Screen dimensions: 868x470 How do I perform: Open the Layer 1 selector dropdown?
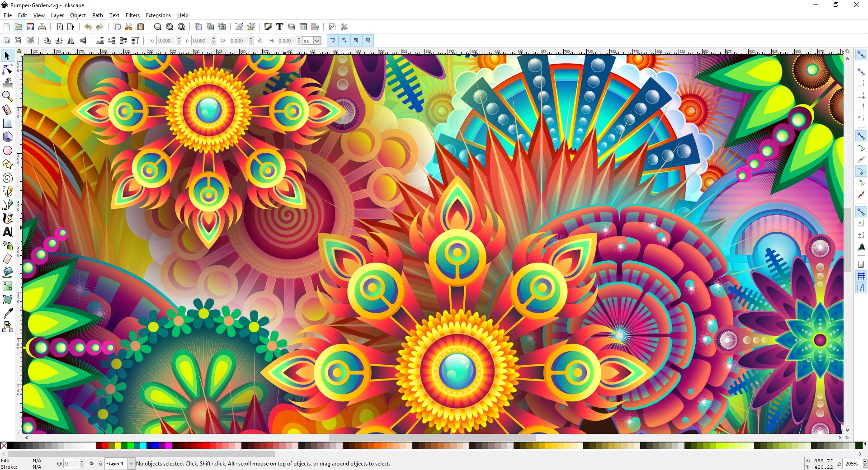[131, 464]
